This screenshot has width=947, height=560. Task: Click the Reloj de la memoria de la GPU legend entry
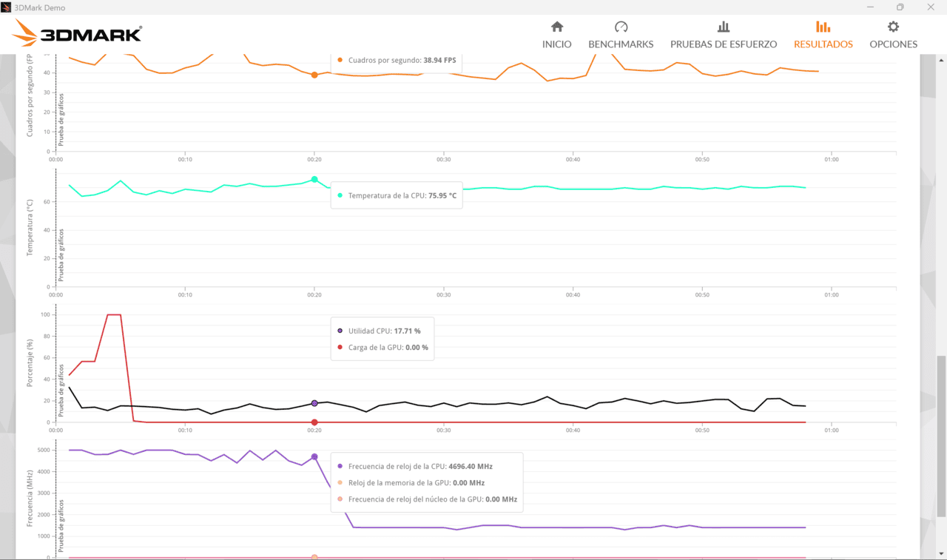(411, 483)
